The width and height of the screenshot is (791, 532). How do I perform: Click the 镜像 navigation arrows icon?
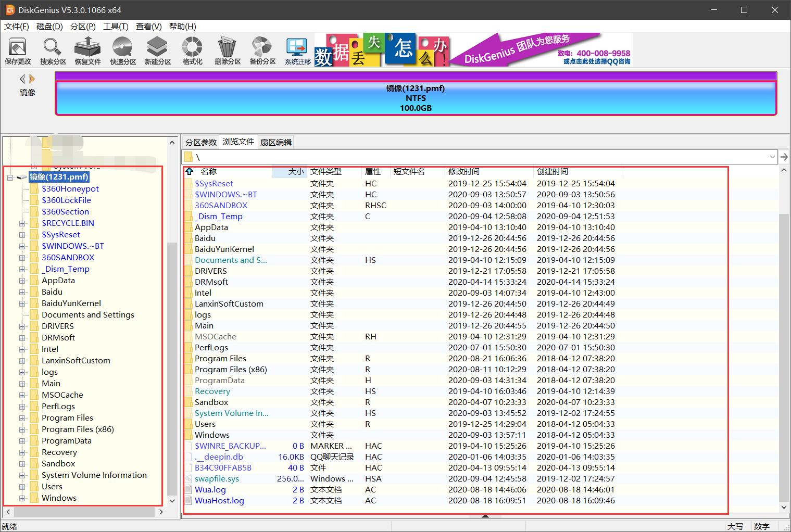point(27,79)
